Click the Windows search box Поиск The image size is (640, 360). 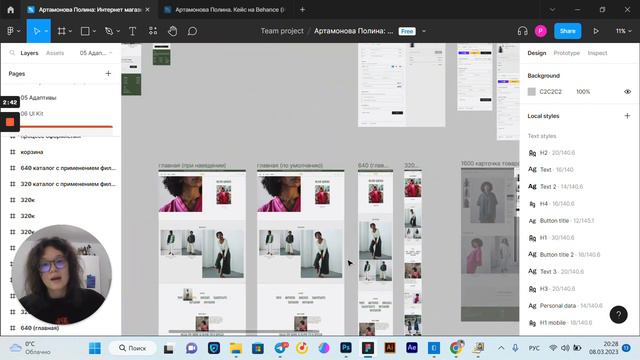(133, 348)
